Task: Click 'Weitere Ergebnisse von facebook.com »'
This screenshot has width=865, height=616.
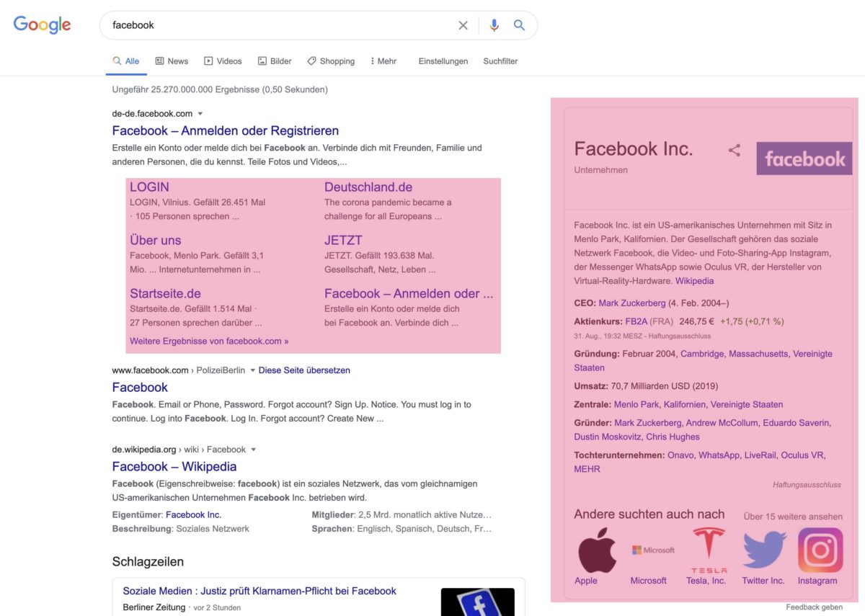Action: click(x=209, y=341)
